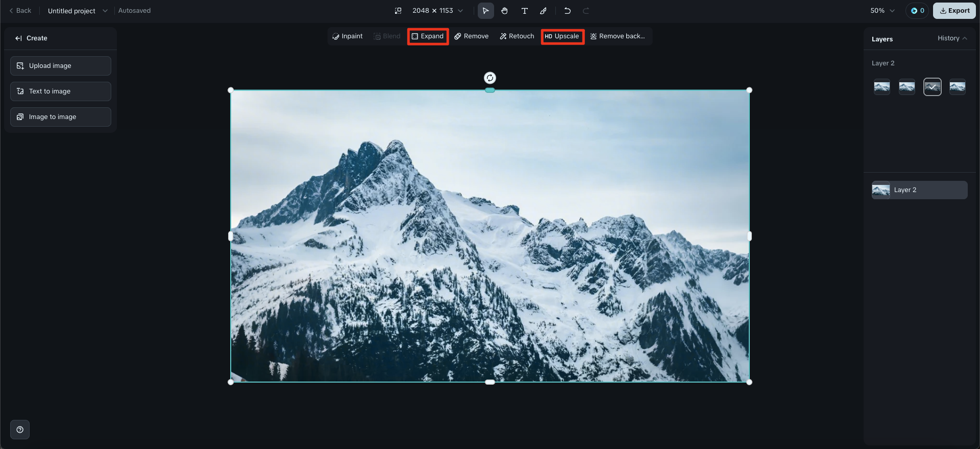This screenshot has width=980, height=449.
Task: Select the pointer Select tool
Action: pyautogui.click(x=485, y=11)
